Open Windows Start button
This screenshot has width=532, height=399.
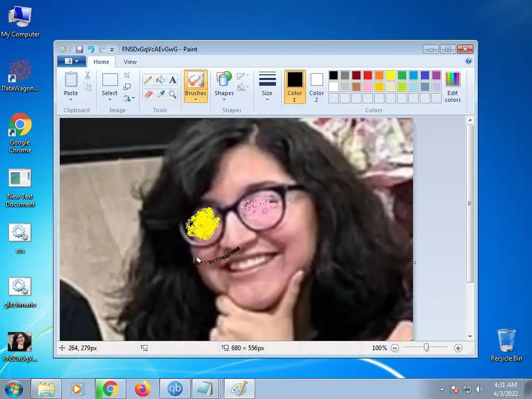tap(14, 389)
